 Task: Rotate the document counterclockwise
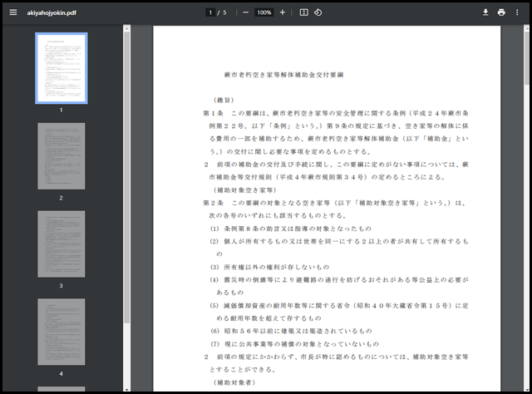(x=318, y=12)
